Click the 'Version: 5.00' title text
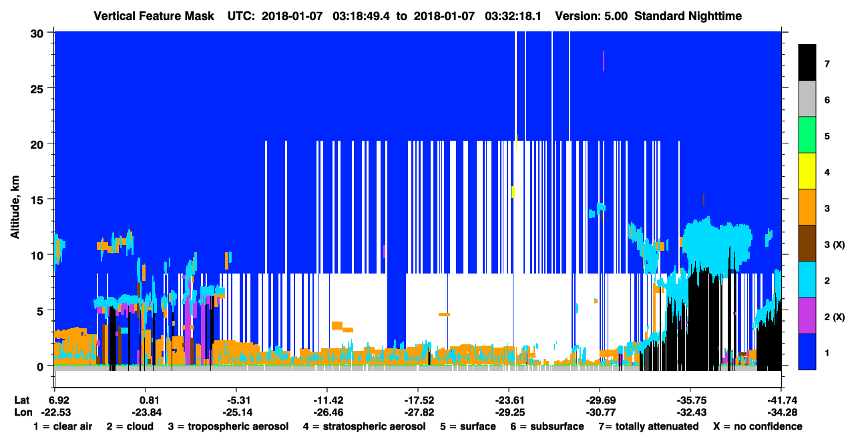This screenshot has height=445, width=868. [592, 16]
